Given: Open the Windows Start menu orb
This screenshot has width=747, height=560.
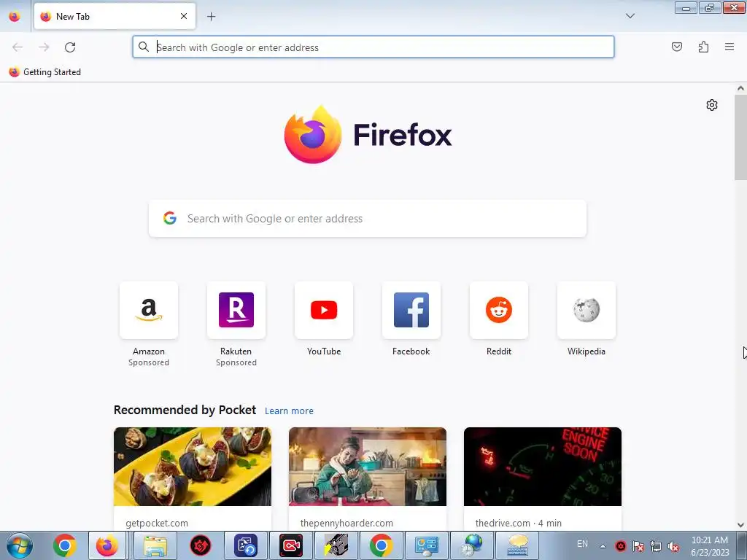Looking at the screenshot, I should (x=19, y=545).
